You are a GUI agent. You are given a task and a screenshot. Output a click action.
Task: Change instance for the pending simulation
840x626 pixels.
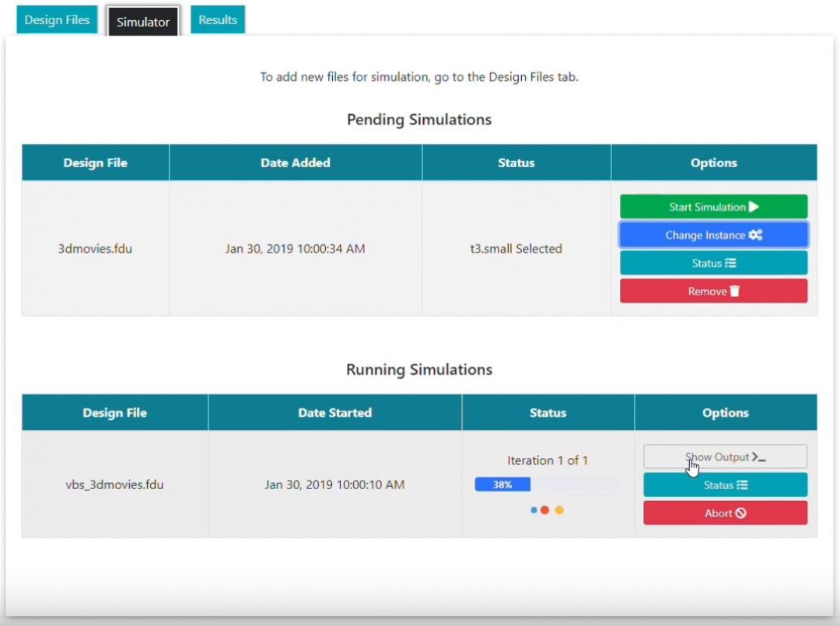713,235
